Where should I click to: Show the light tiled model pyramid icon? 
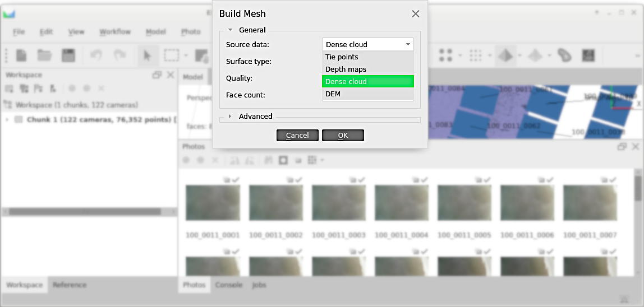coord(535,55)
